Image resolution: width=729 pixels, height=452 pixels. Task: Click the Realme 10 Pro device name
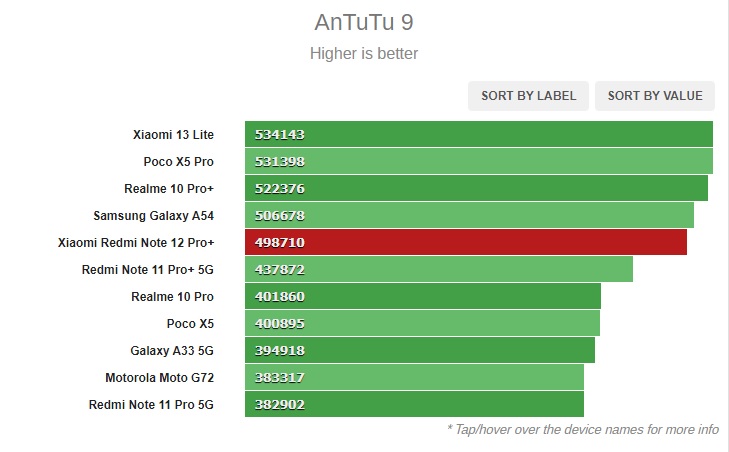[172, 297]
